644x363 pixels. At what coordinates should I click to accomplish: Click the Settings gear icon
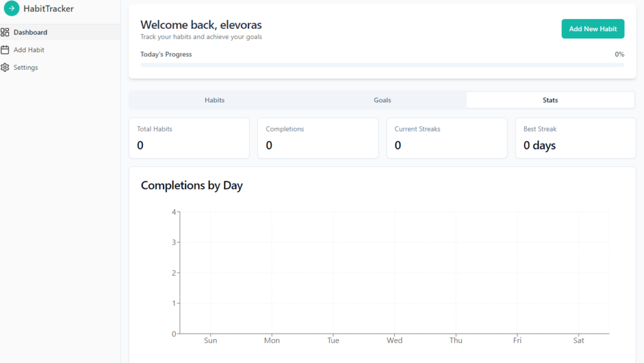pyautogui.click(x=5, y=67)
